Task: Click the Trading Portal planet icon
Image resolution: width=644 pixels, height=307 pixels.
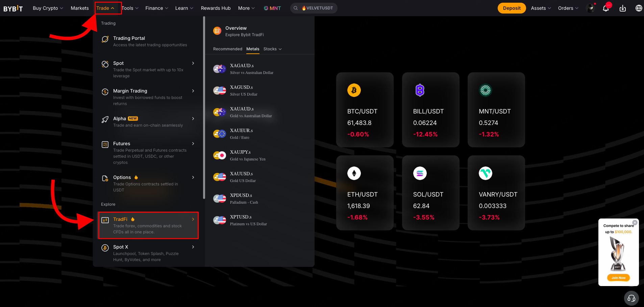Action: [x=105, y=39]
